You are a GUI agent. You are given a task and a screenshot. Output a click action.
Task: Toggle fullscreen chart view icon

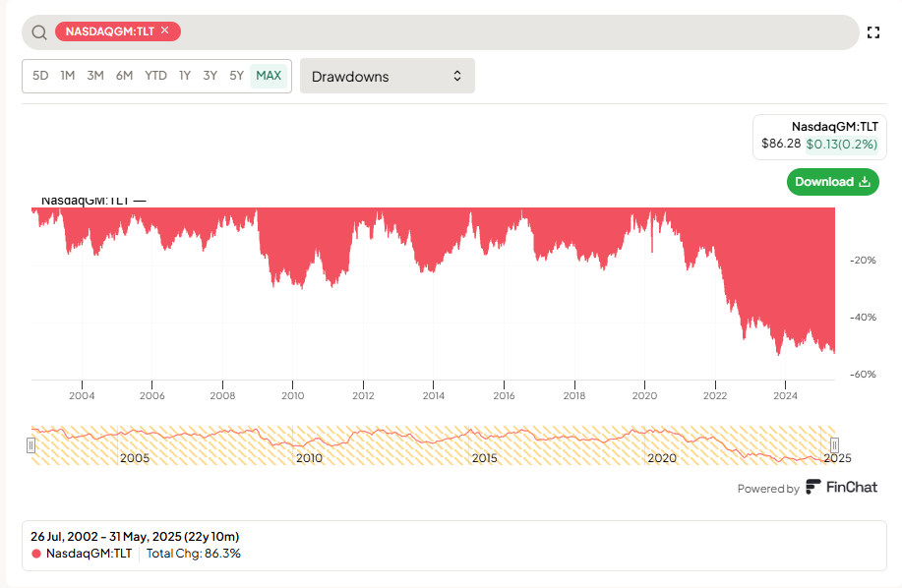pos(873,32)
